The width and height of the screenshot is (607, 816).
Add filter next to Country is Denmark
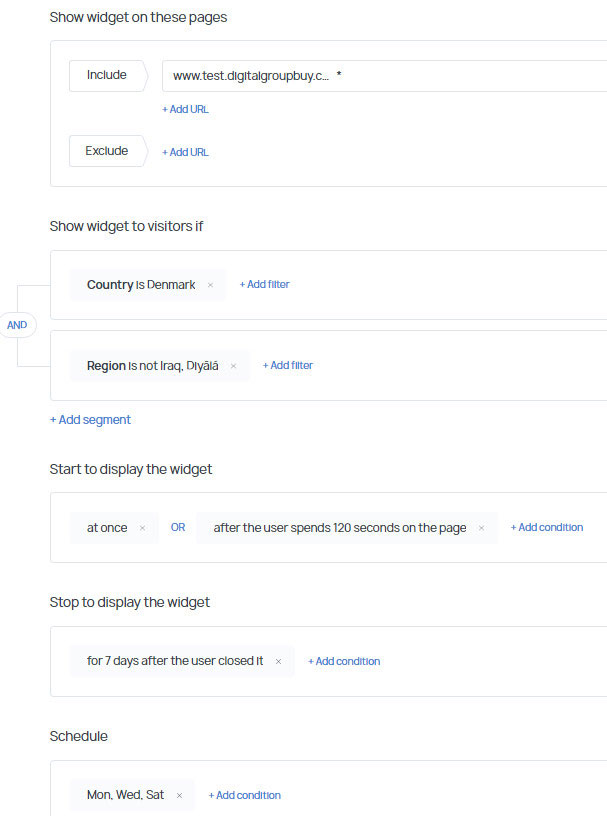coord(264,285)
